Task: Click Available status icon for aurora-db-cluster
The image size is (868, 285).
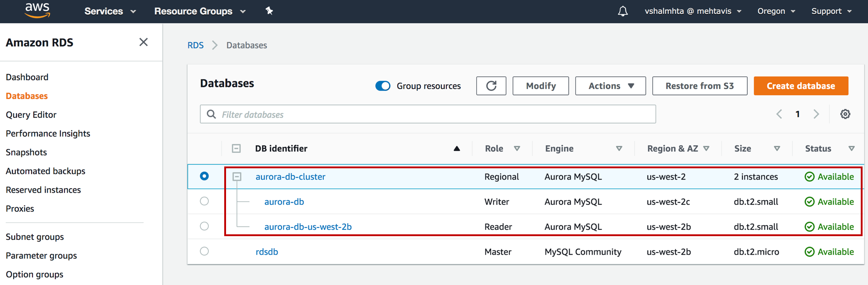Action: [810, 176]
